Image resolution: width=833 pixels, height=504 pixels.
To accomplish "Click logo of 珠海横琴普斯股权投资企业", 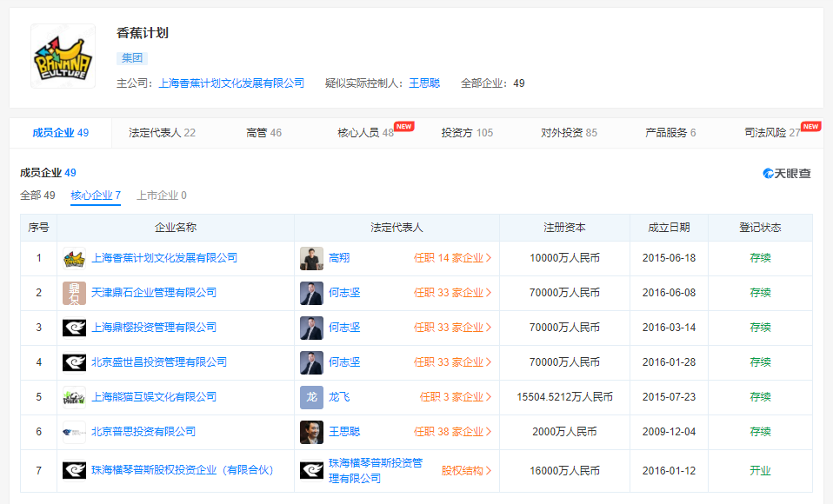I will 75,470.
